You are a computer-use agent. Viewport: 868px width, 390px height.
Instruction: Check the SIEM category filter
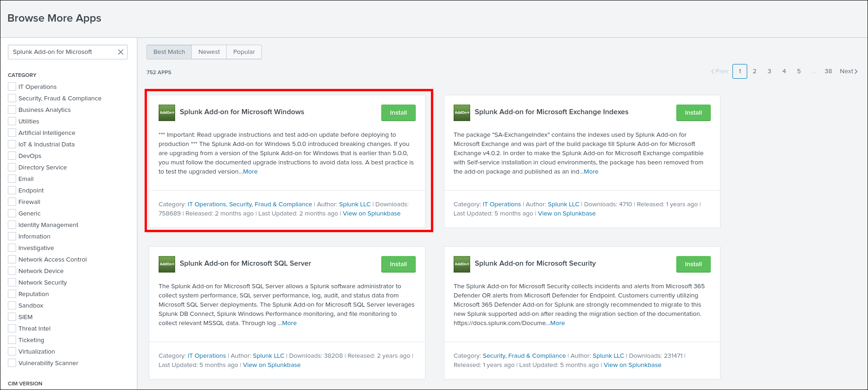click(x=12, y=317)
